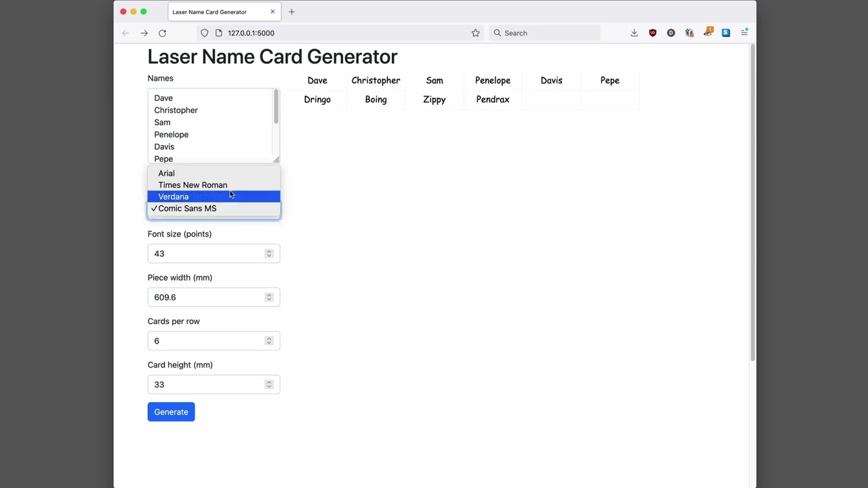Screen dimensions: 868x488
Task: Click the address bar showing 127.0.0.1:5000
Action: click(x=339, y=33)
